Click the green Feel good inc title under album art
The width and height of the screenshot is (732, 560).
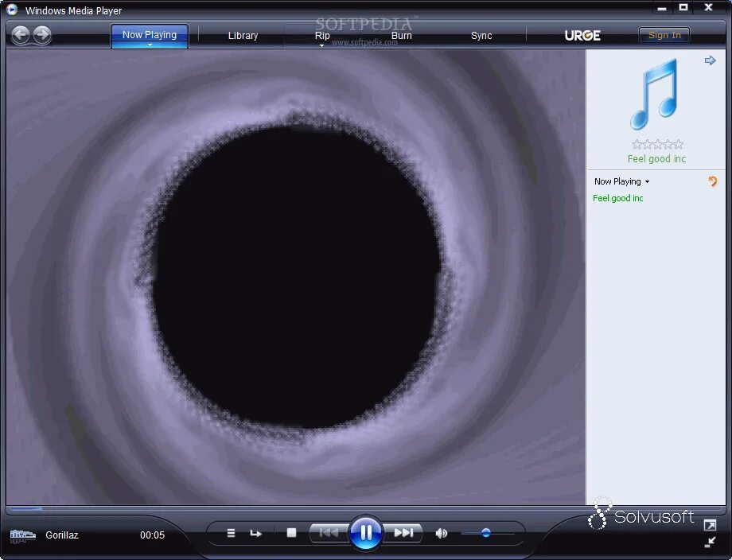(x=656, y=158)
